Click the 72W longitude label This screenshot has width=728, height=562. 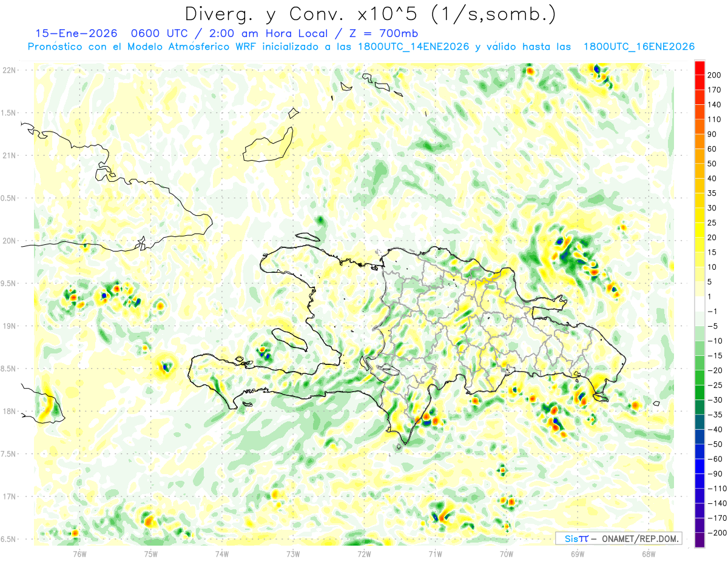(x=364, y=553)
